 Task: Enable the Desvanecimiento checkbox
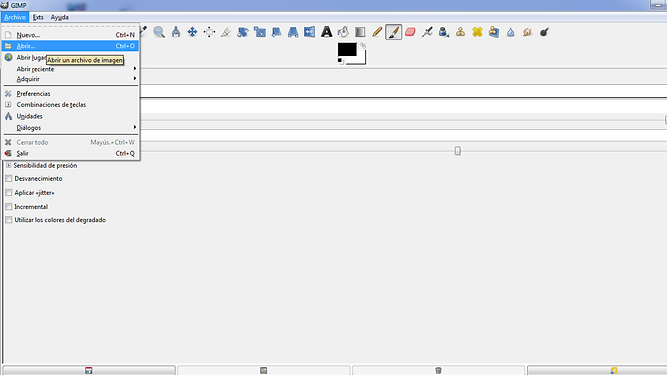pos(9,179)
